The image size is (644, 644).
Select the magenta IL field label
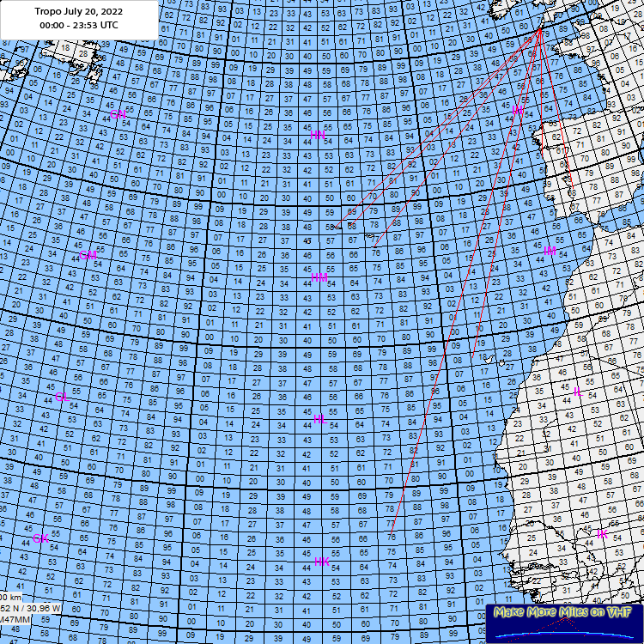pyautogui.click(x=578, y=392)
